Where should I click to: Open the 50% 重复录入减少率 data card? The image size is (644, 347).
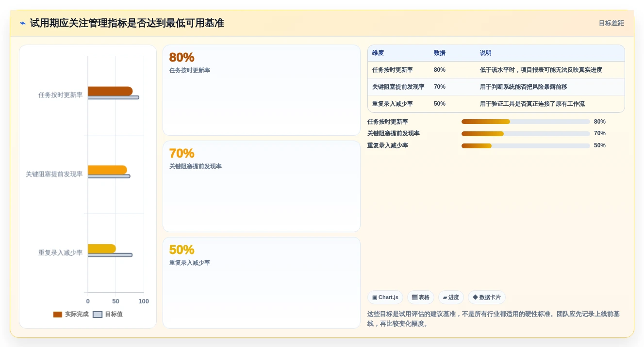coord(262,283)
